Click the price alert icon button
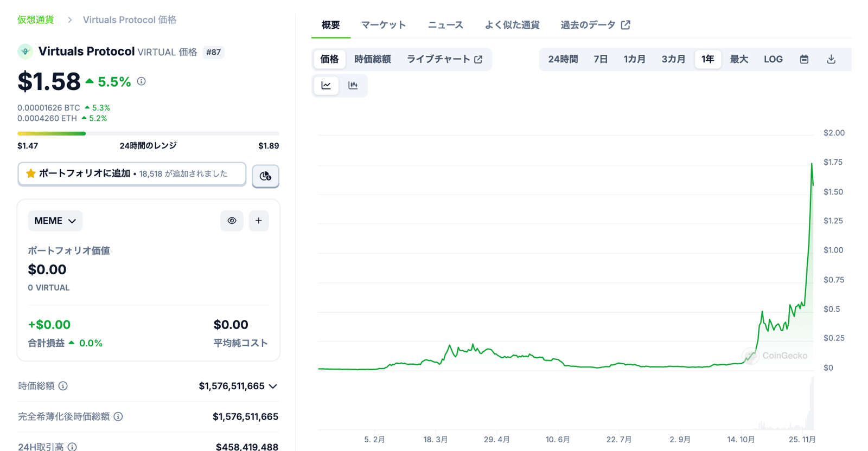This screenshot has width=868, height=451. pos(265,176)
